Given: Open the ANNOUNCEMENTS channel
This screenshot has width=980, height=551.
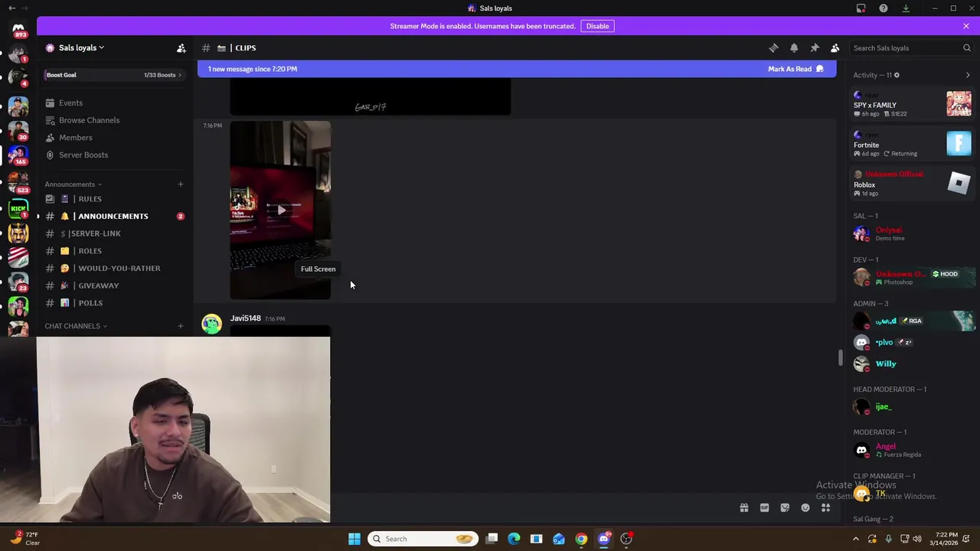Looking at the screenshot, I should (113, 216).
